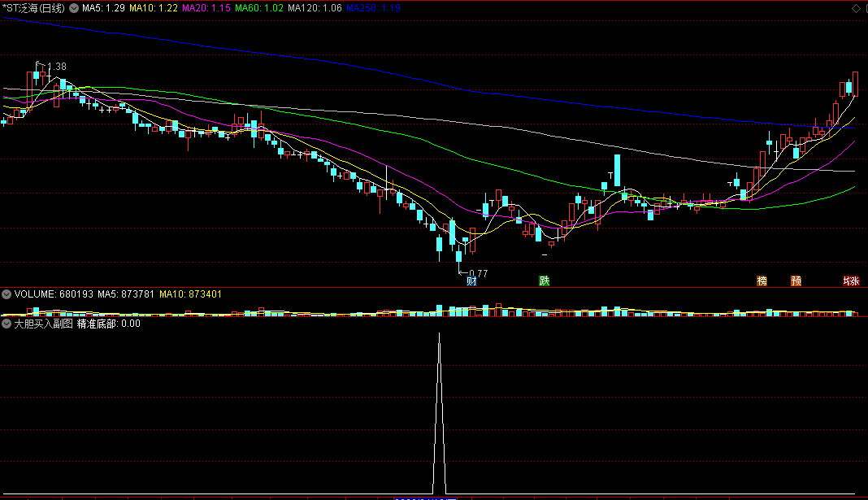This screenshot has height=500, width=868.
Task: Select the MA5: 1.29 label in main chart
Action: coord(103,8)
